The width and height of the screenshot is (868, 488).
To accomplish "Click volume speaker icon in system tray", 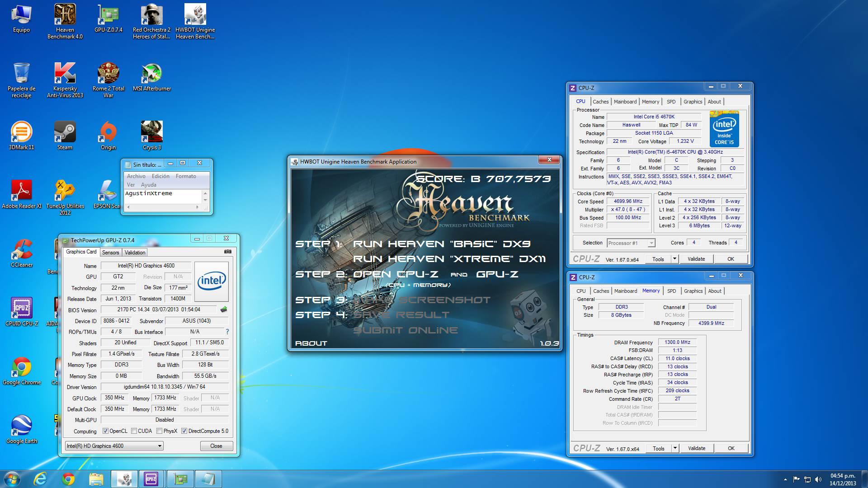I will pos(818,479).
